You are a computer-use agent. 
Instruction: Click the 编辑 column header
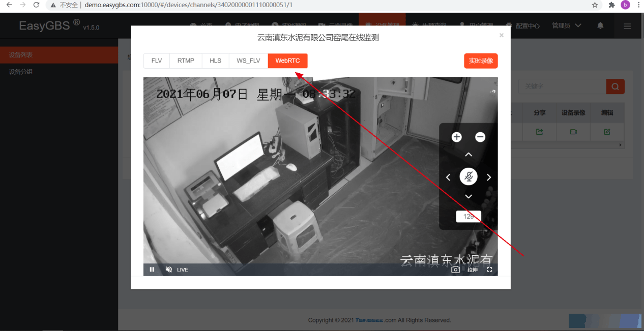607,113
